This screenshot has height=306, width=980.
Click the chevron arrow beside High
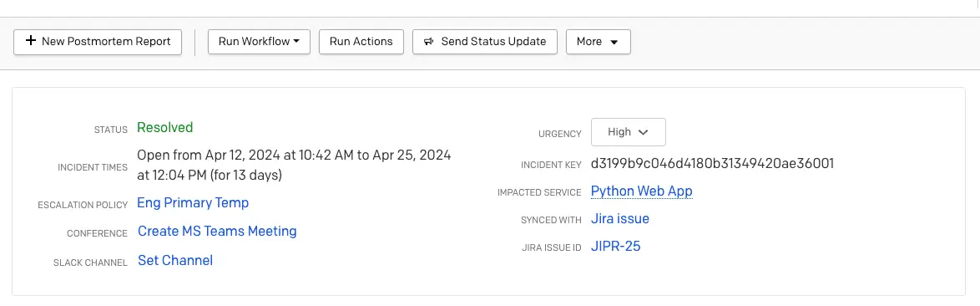tap(643, 133)
